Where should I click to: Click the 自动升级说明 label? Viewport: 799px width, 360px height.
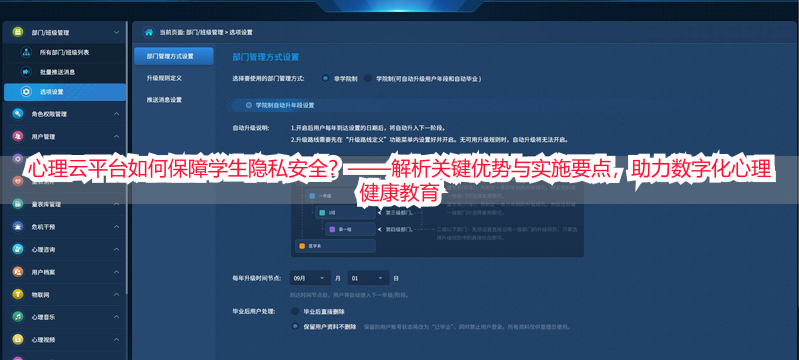(x=250, y=127)
